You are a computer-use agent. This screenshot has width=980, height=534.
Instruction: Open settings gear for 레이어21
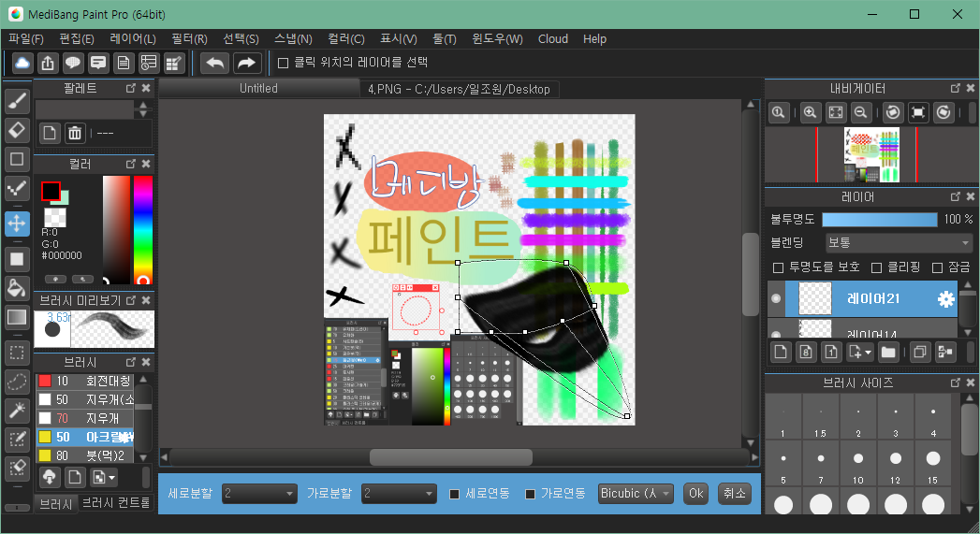946,299
